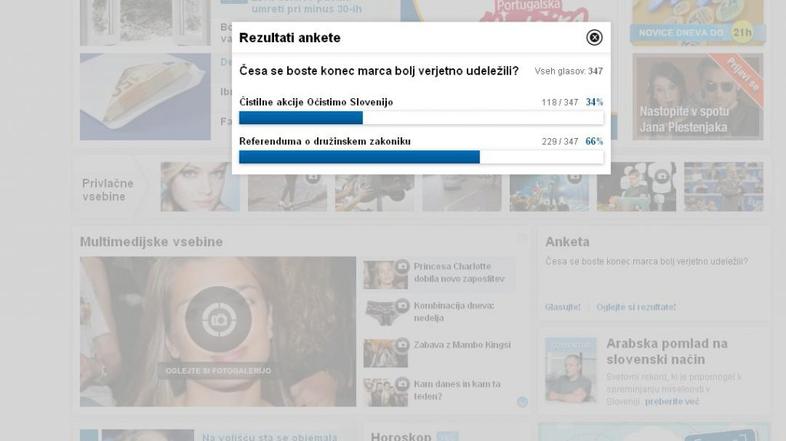Click NOVICE DNEVA DO 21h banner
The height and width of the screenshot is (441, 786).
(698, 23)
